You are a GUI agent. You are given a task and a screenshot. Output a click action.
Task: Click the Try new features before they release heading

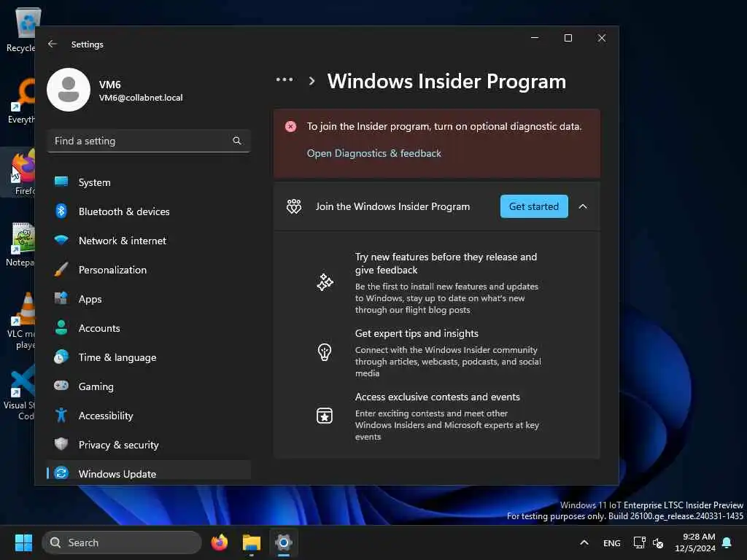(446, 263)
